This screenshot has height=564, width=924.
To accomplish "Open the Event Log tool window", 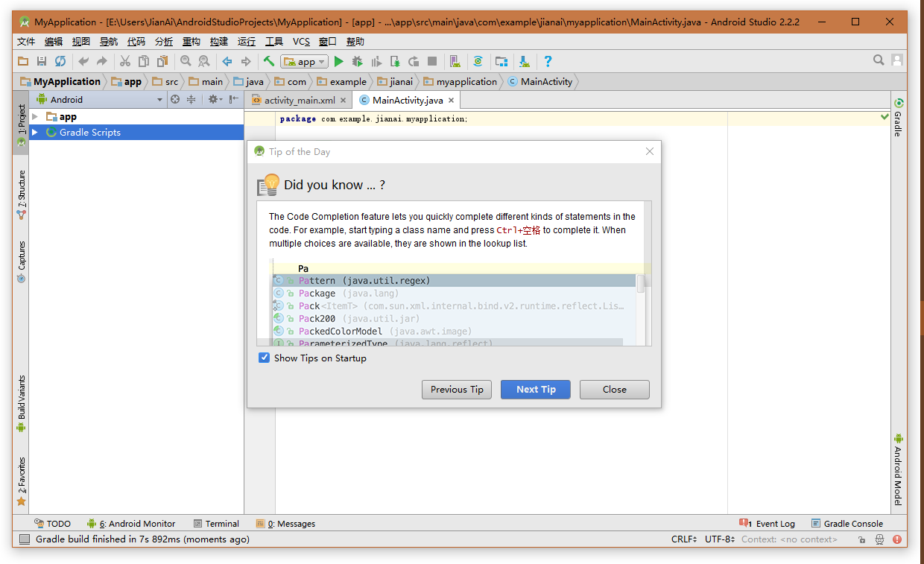I will [768, 524].
